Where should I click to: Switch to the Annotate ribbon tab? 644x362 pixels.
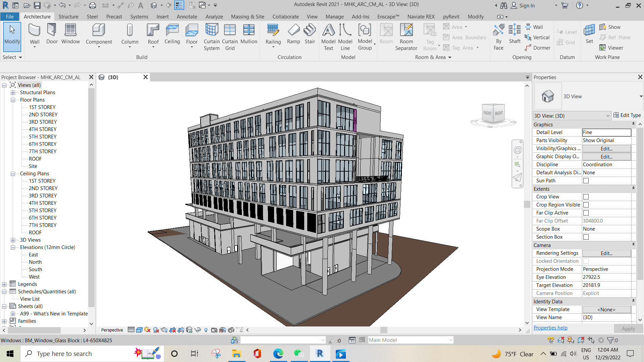[187, 16]
